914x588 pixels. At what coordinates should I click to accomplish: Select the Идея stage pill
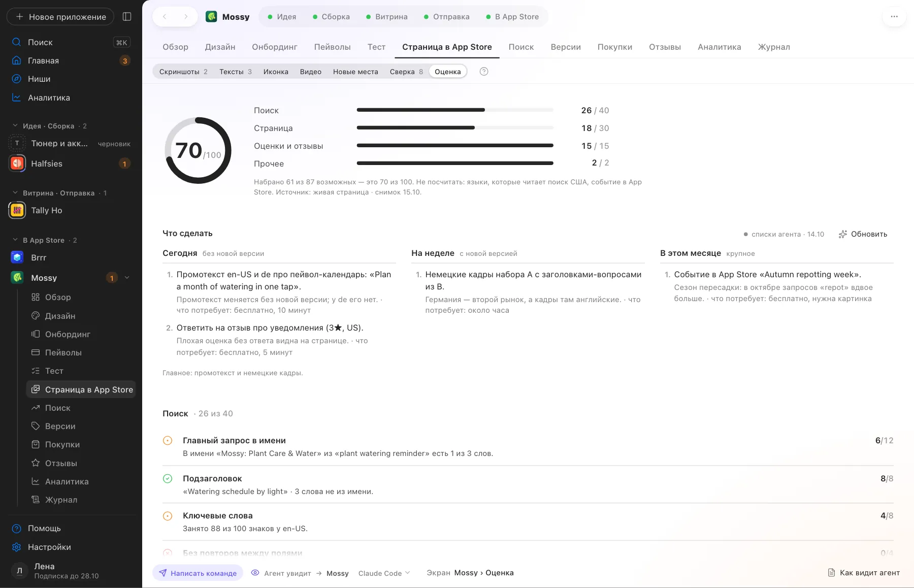[x=282, y=17]
